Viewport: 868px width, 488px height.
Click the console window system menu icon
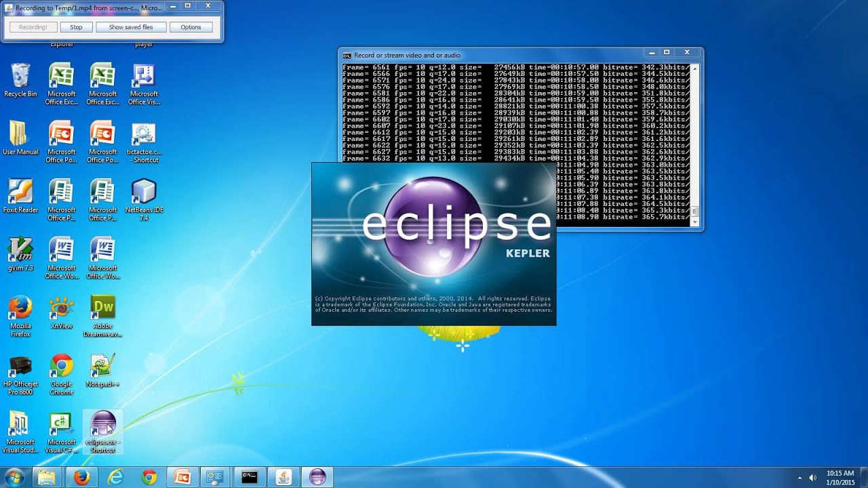tap(347, 56)
